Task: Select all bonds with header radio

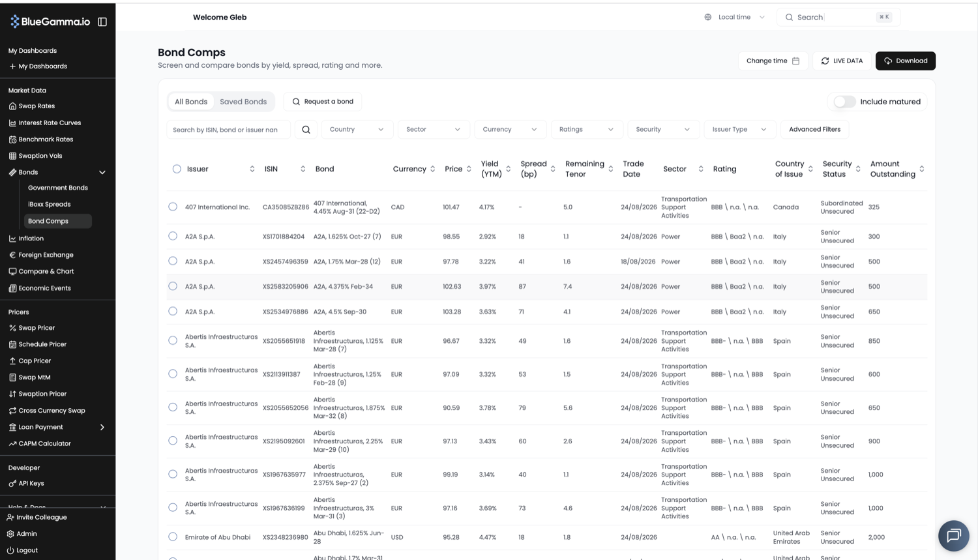Action: [177, 169]
